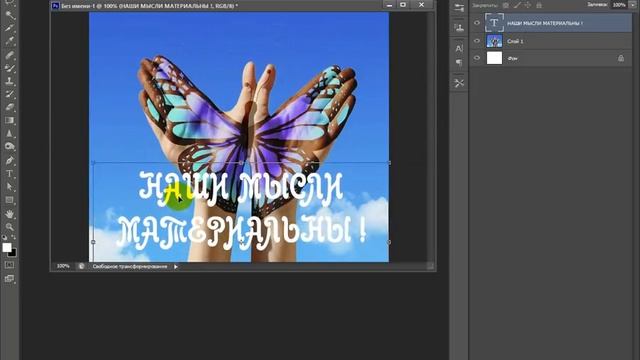Select the Zoom magnifier tool
Screen dimensions: 640x360
(x=10, y=227)
